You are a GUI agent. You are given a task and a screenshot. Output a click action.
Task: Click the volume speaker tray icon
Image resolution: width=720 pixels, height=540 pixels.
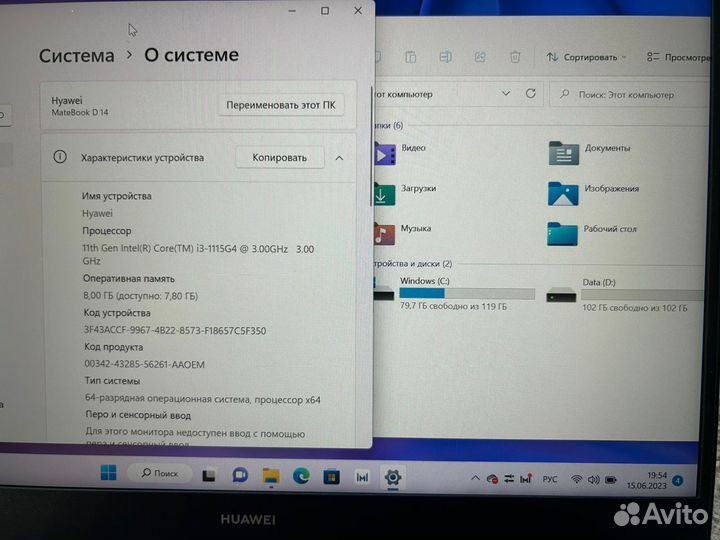pyautogui.click(x=593, y=480)
